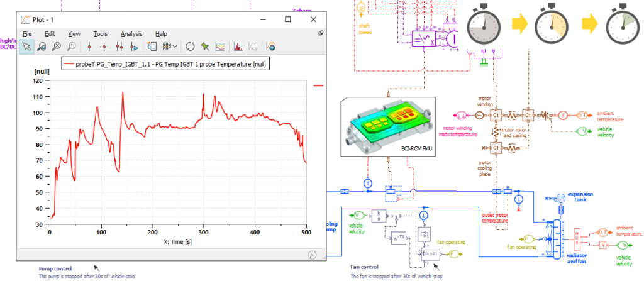Add a crosshair cursor marker
The image size is (644, 281).
click(104, 47)
